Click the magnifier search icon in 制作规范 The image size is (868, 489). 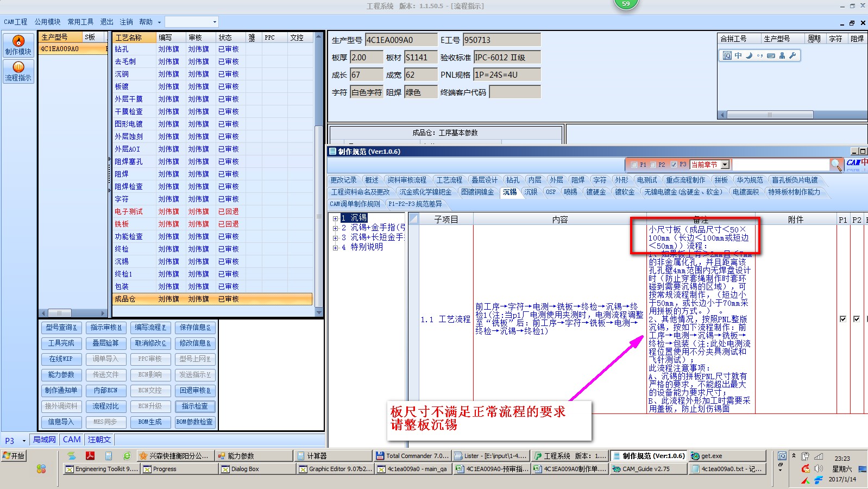tap(836, 164)
